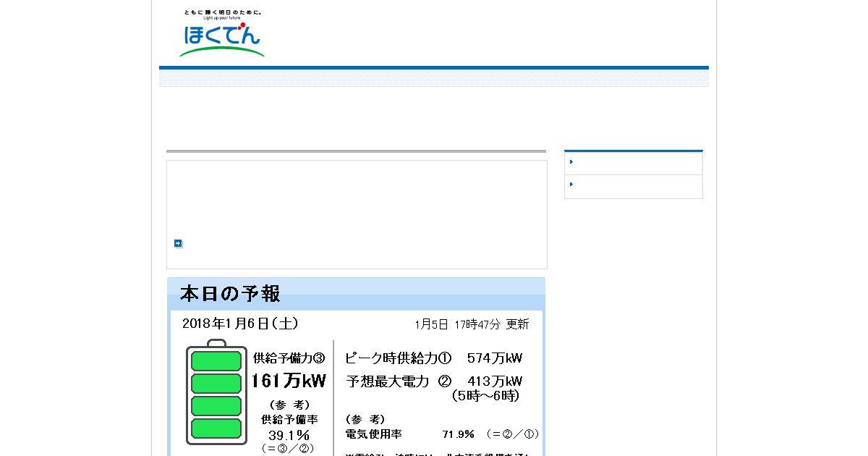Click the update time 1月5日 17時47分 更新
This screenshot has width=868, height=456.
472,324
